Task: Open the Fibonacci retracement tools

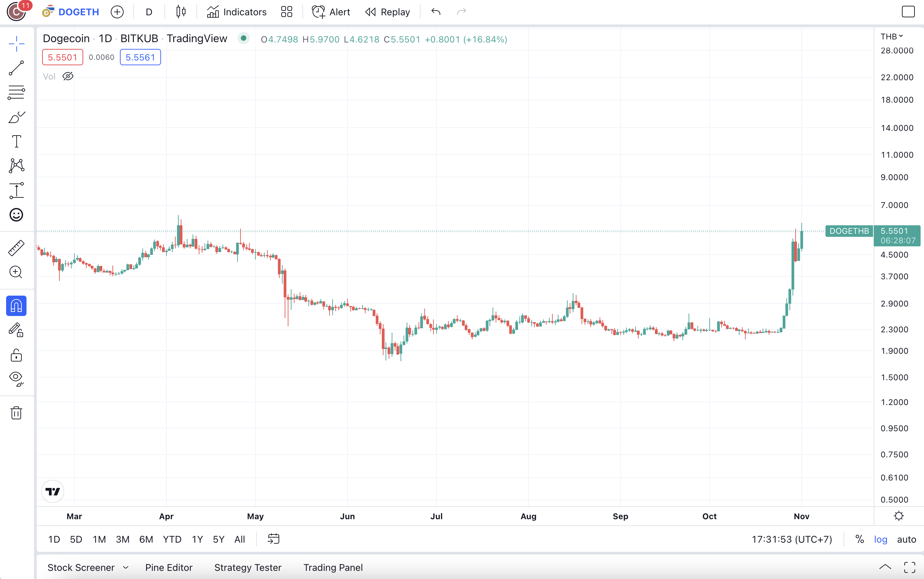Action: 16,93
